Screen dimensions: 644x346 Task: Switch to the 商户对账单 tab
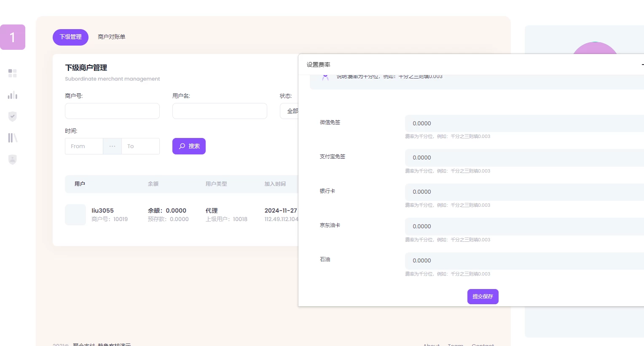point(111,37)
